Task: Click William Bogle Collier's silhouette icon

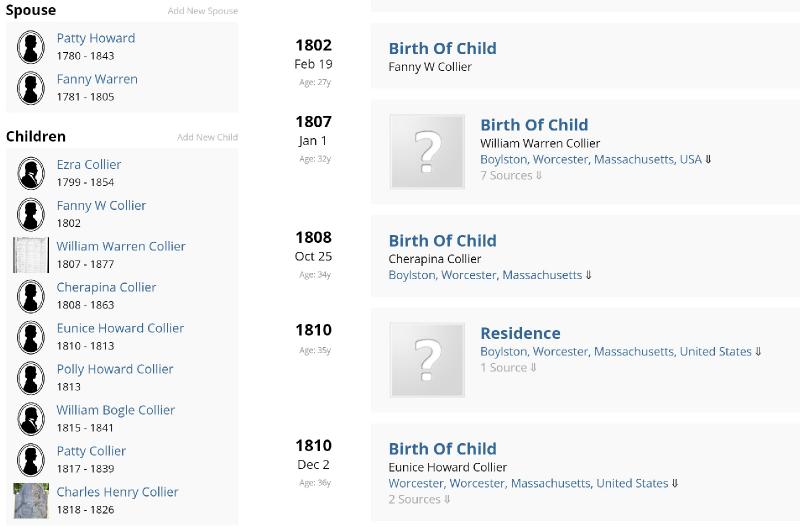Action: [31, 419]
